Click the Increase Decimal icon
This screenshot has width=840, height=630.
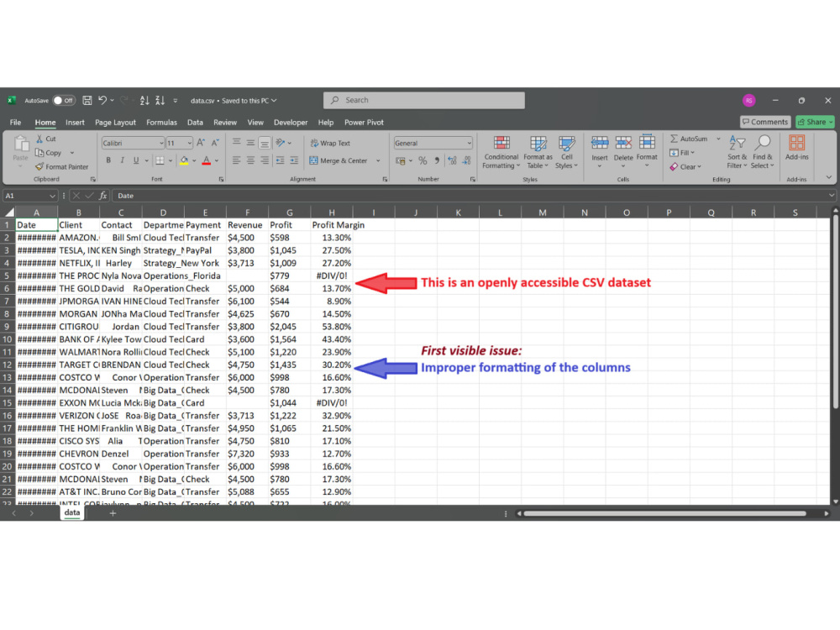(452, 160)
